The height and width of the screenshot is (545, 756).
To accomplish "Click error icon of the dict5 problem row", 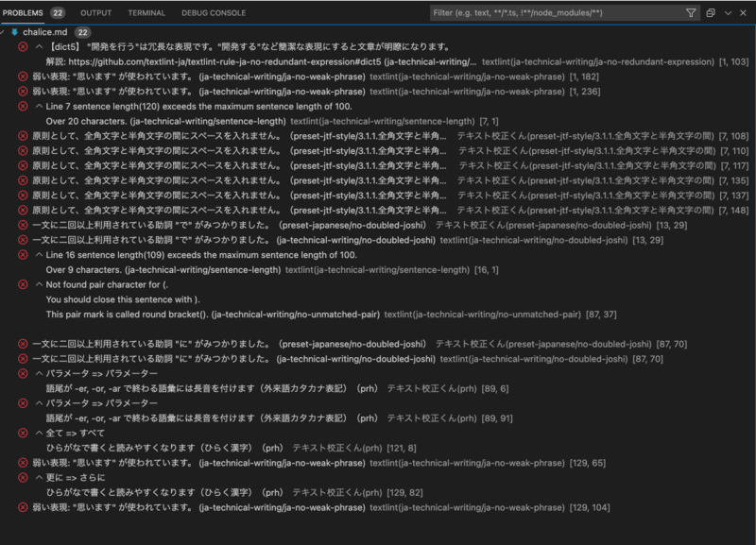I will pos(23,46).
